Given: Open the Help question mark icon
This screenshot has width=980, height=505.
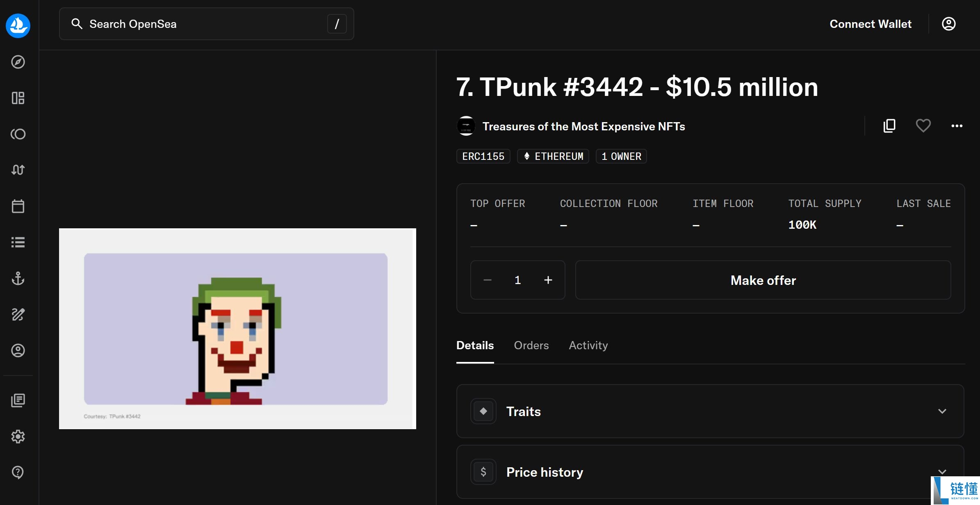Looking at the screenshot, I should point(18,472).
